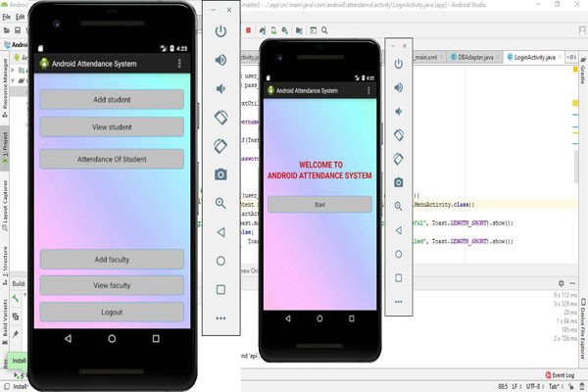
Task: Open the Event Log panel
Action: click(560, 375)
